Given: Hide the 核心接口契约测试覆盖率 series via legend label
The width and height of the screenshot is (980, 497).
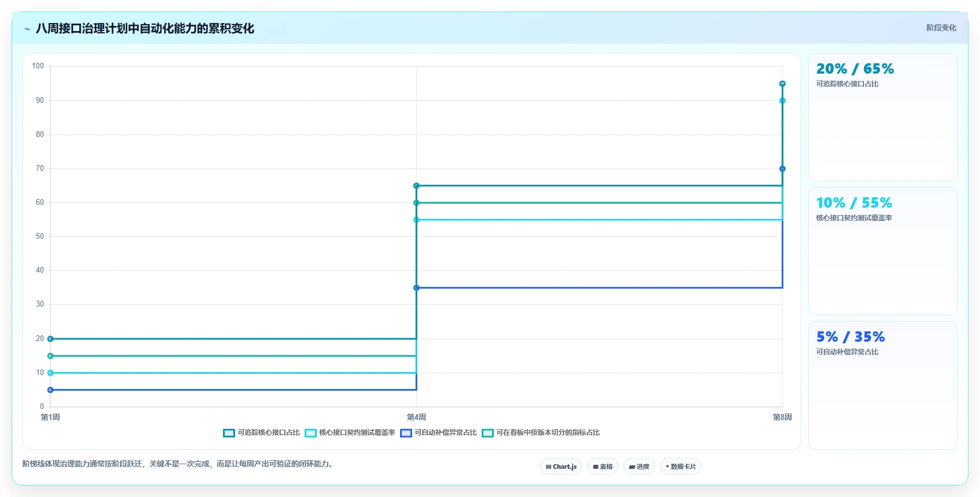Looking at the screenshot, I should click(x=357, y=433).
